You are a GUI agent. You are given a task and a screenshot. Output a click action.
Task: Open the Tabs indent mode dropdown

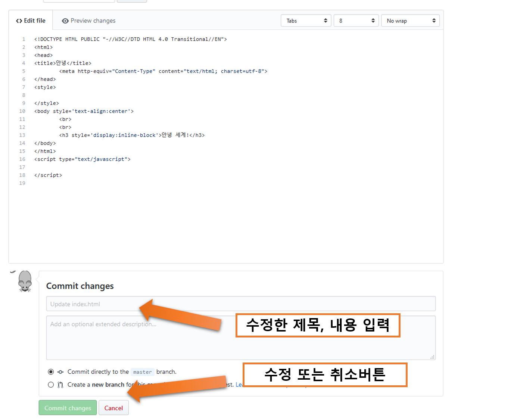tap(306, 21)
